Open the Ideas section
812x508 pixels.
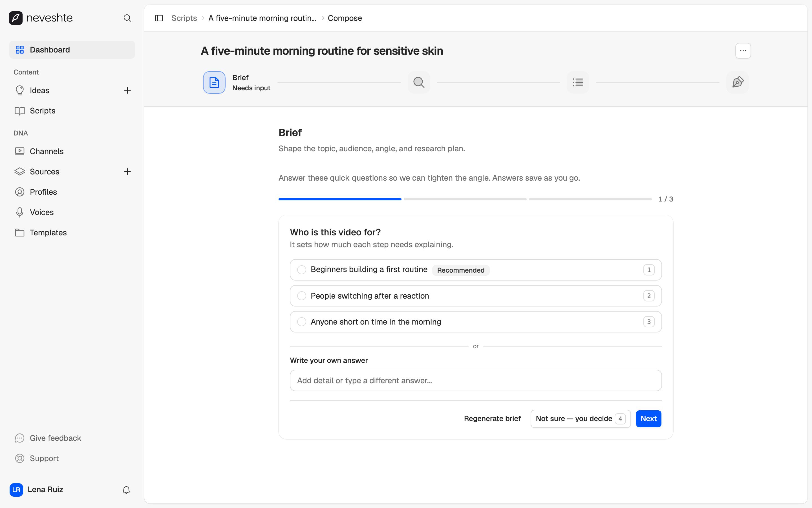point(39,90)
